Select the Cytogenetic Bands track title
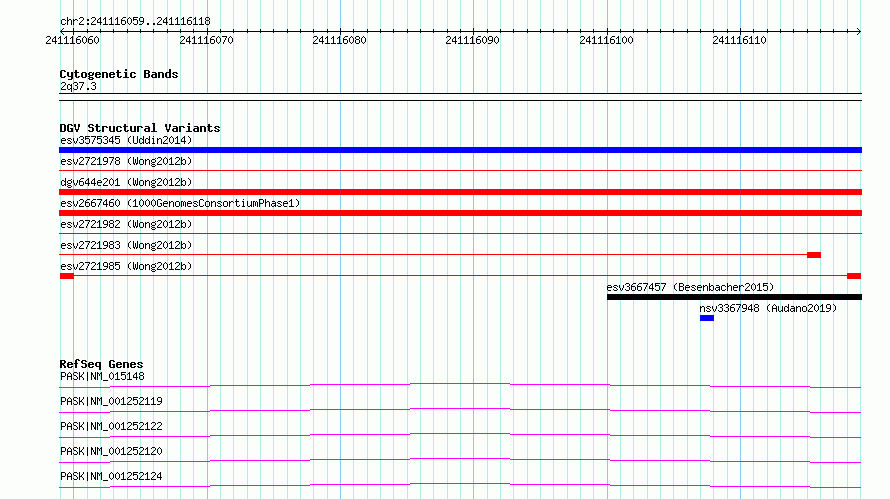 (119, 74)
